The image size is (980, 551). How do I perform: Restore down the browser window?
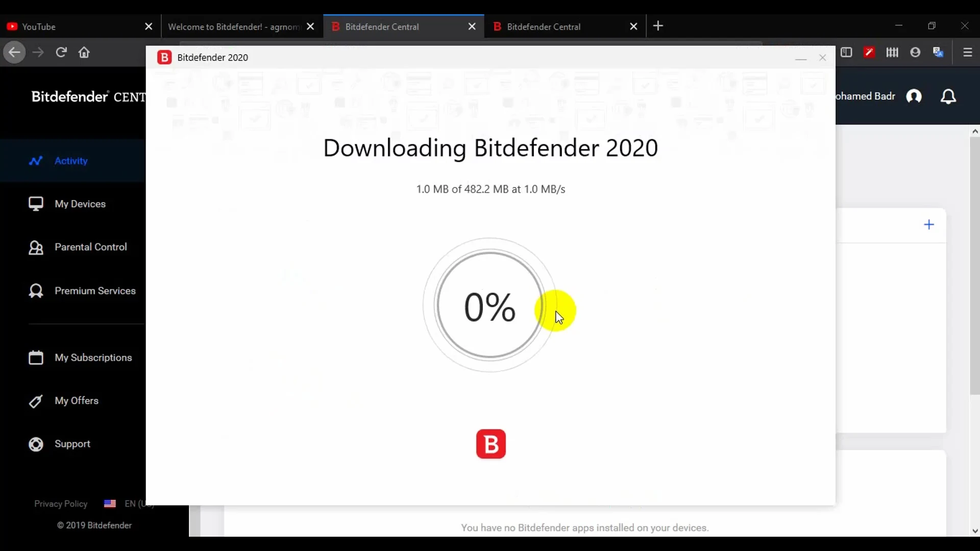coord(932,26)
